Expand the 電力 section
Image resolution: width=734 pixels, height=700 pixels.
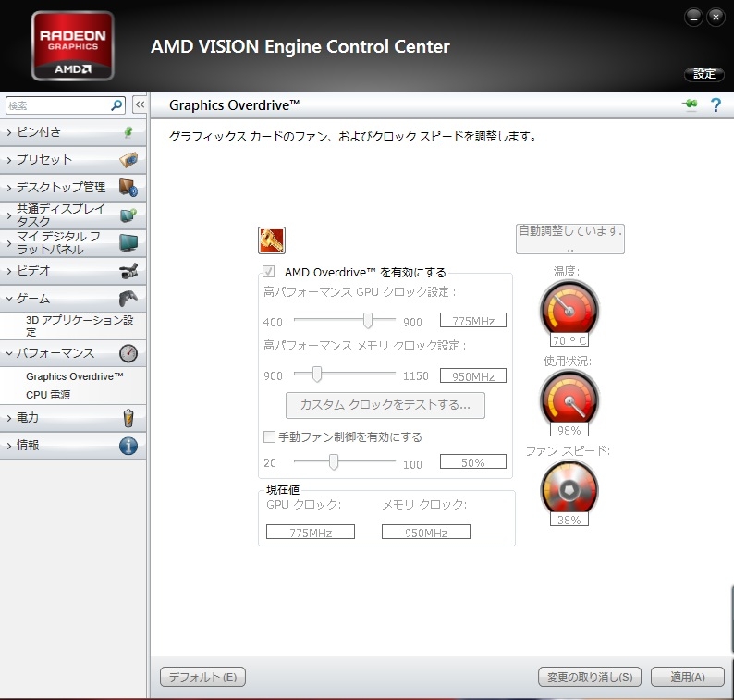[9, 418]
